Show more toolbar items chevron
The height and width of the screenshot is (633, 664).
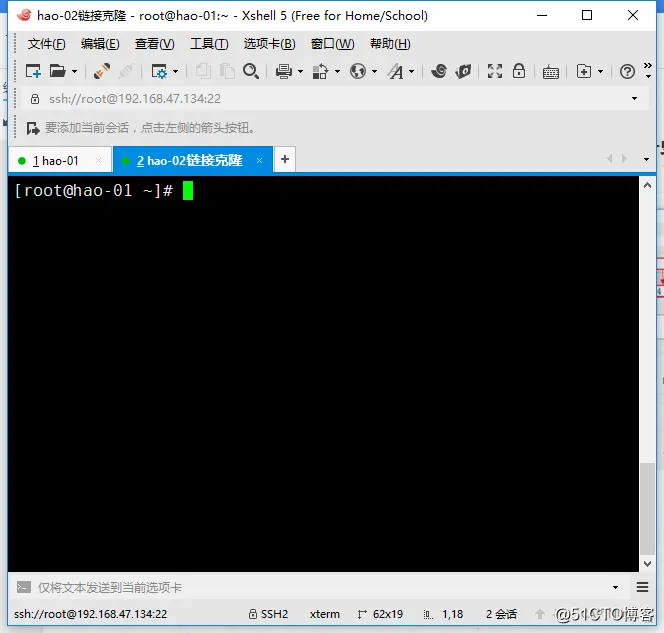point(647,66)
